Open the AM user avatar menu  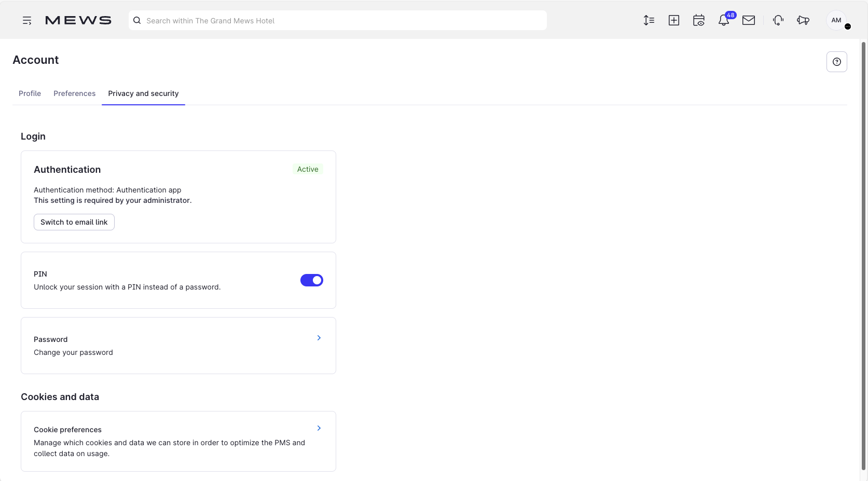pos(836,20)
